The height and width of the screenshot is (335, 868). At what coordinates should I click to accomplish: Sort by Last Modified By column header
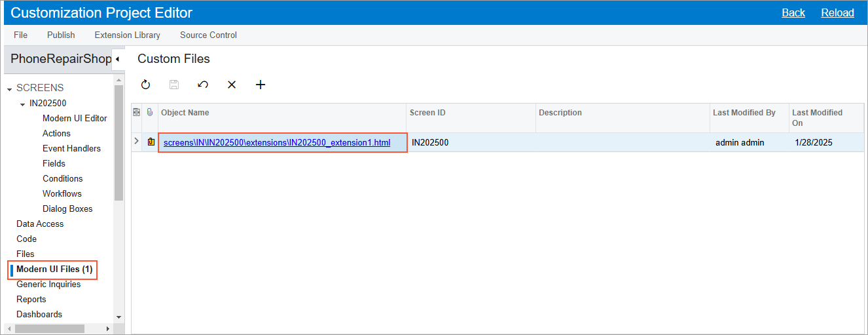coord(744,113)
